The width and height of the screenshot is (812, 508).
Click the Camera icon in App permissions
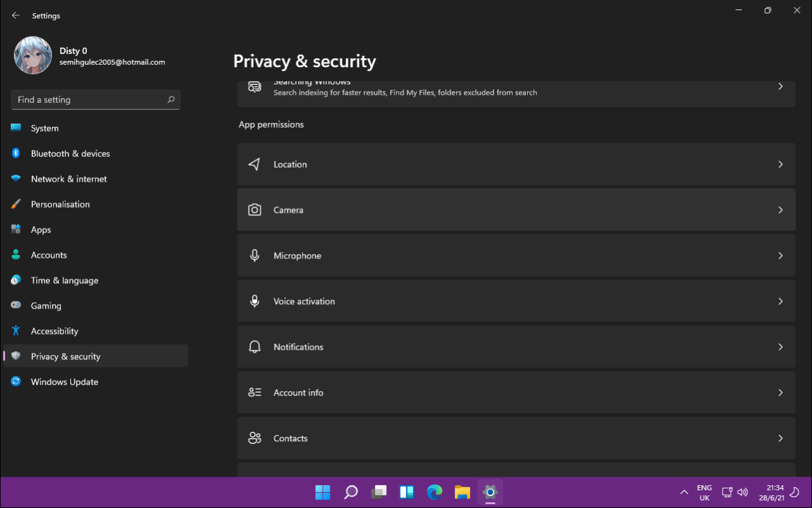point(254,210)
